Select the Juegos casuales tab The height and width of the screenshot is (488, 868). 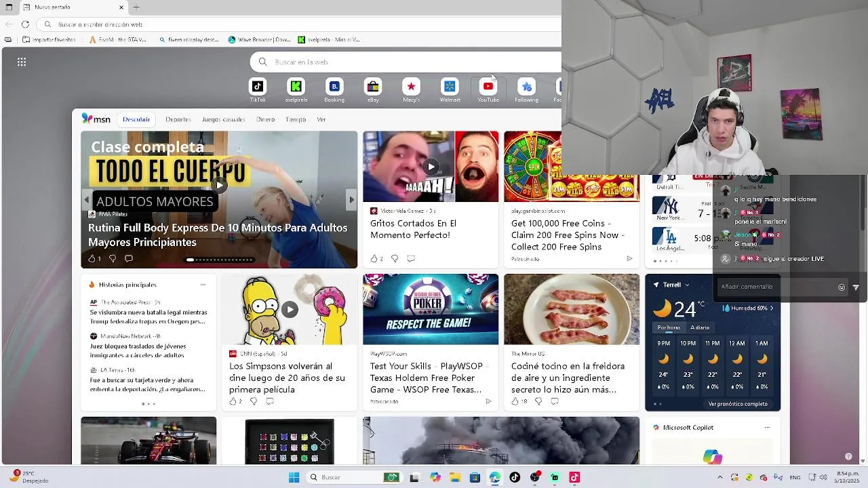point(223,119)
